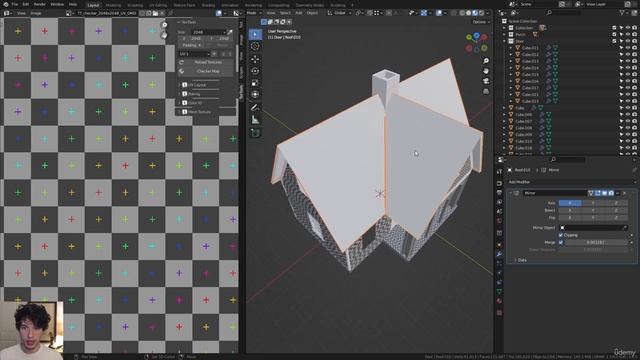640x360 pixels.
Task: Click the eyedropper next to Size field
Action: pos(230,32)
